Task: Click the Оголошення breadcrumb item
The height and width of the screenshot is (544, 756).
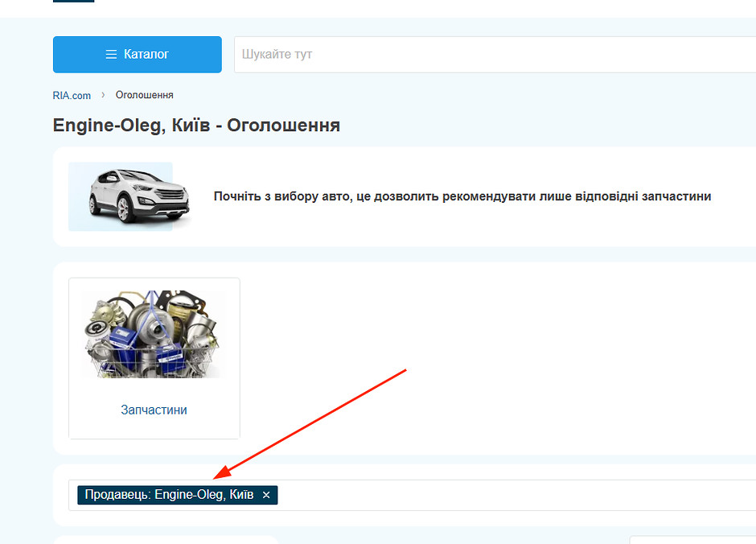Action: (145, 96)
